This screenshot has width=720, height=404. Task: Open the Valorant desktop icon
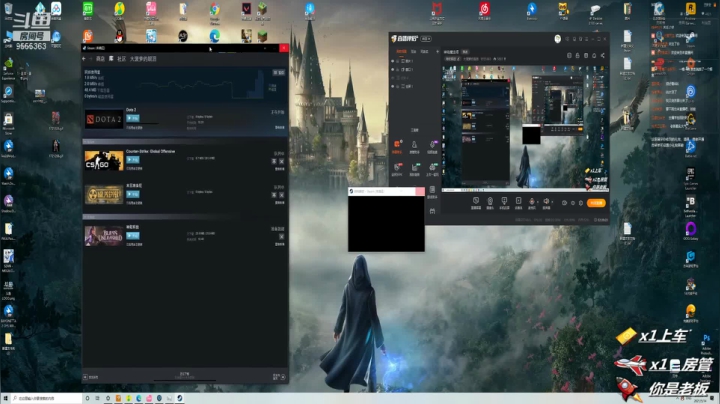[247, 11]
